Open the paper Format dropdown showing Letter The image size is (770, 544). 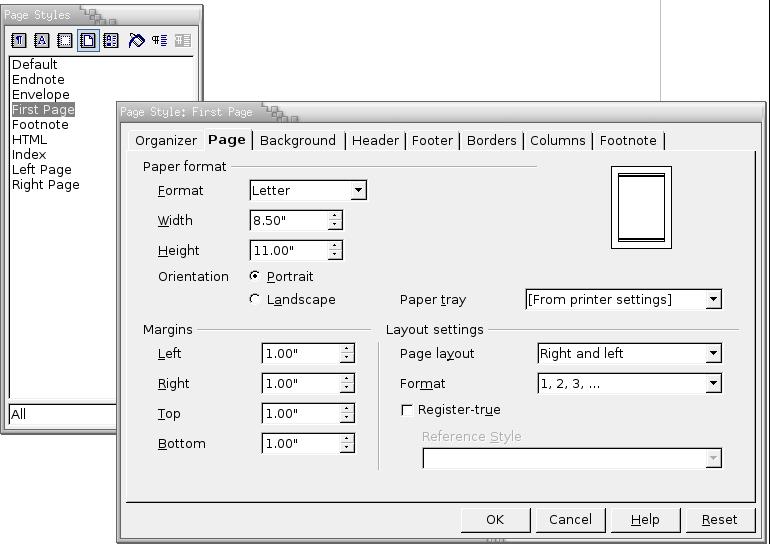pos(358,191)
